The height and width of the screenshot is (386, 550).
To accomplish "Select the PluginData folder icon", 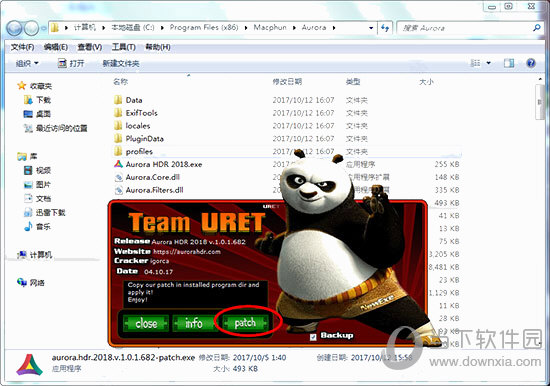I will coord(118,139).
